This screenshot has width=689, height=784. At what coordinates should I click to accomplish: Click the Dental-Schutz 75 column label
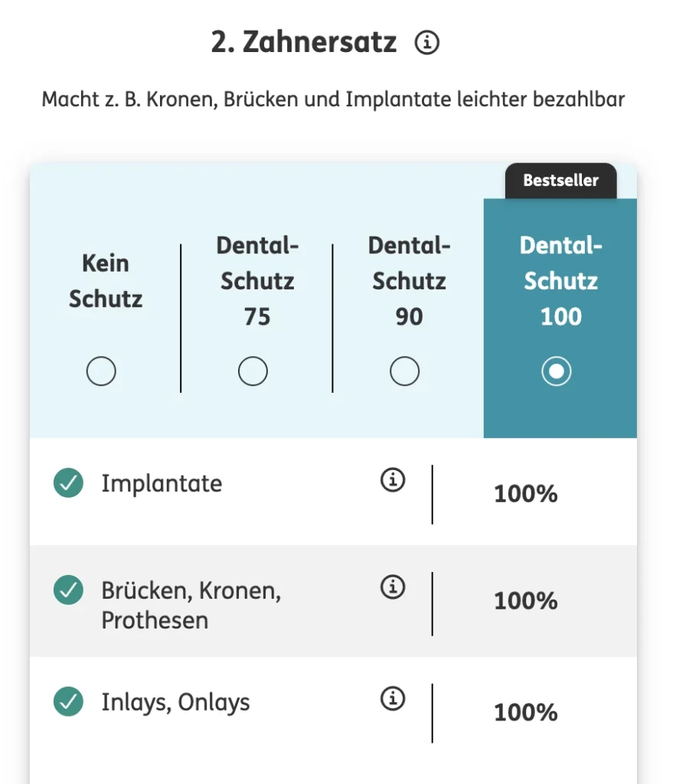point(257,281)
